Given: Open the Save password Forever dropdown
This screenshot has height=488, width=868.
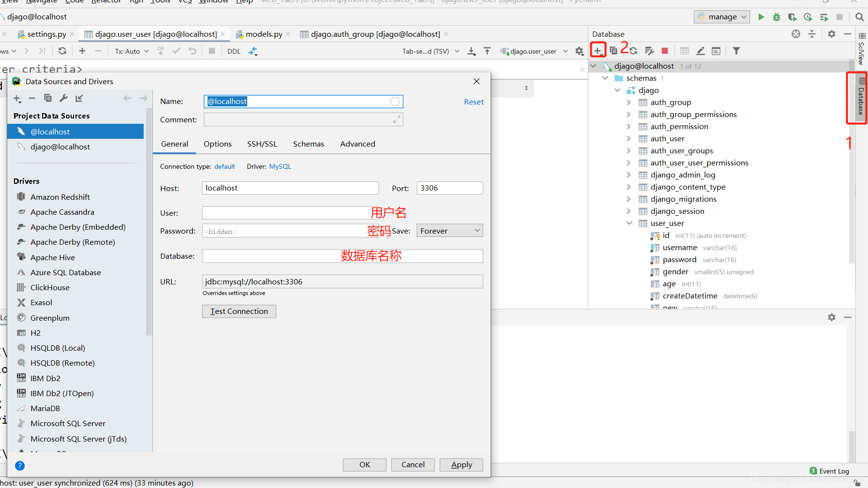Looking at the screenshot, I should (x=450, y=231).
